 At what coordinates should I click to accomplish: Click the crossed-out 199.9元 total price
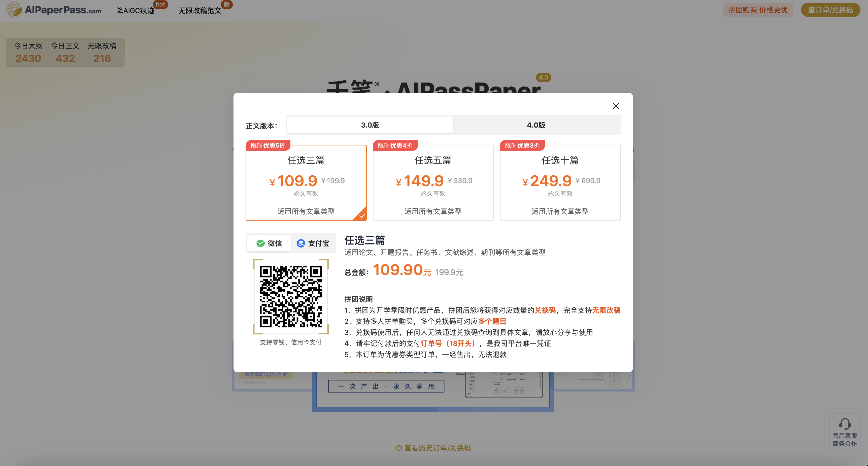click(x=449, y=272)
